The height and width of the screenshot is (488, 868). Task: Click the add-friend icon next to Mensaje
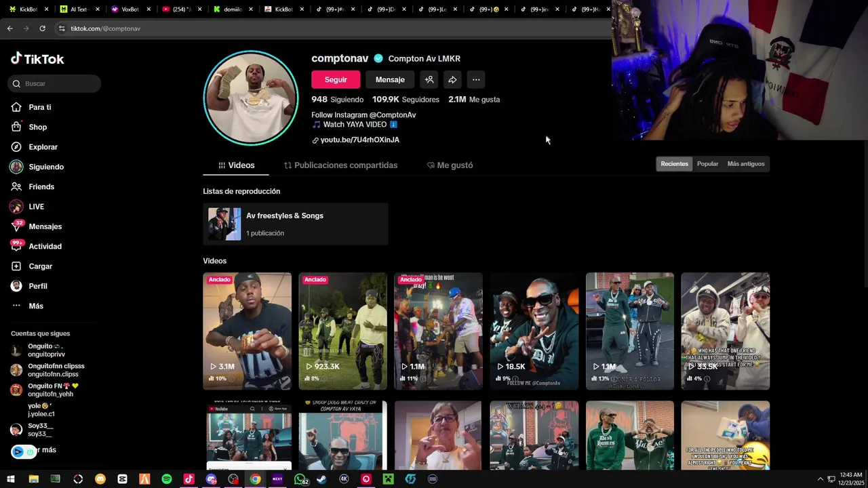click(429, 80)
